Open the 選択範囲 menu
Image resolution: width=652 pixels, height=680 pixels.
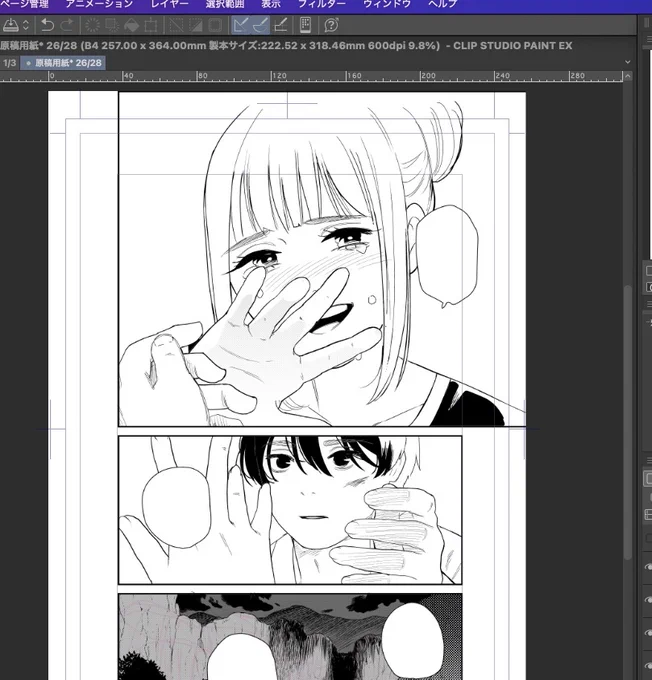click(225, 4)
